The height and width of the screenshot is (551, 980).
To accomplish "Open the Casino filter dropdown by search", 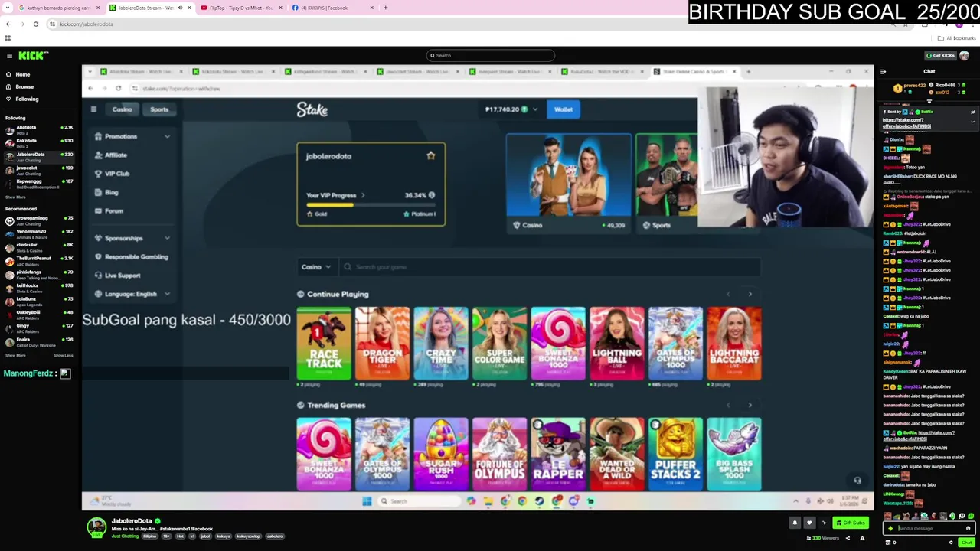I will pos(316,267).
